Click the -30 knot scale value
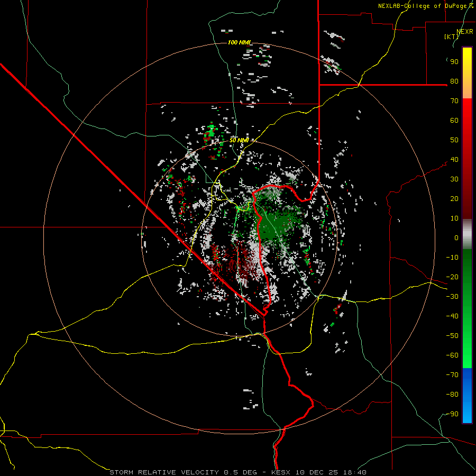Image resolution: width=476 pixels, height=476 pixels. (452, 297)
